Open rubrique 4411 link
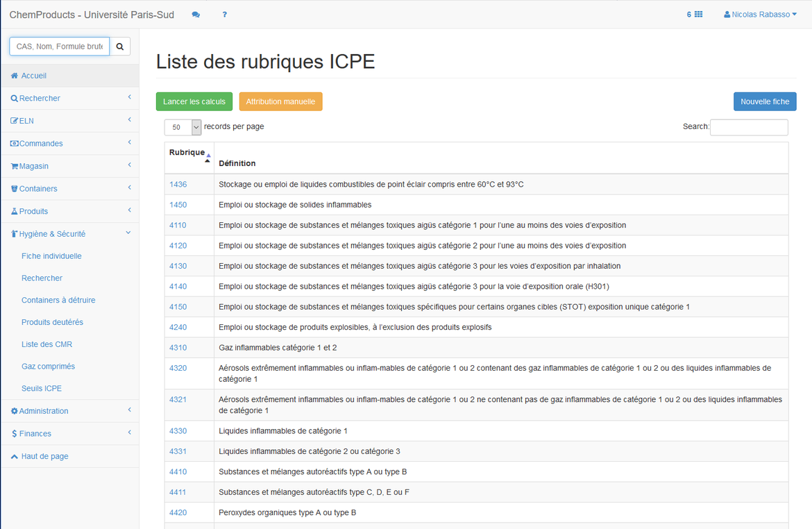This screenshot has width=812, height=529. [x=178, y=492]
